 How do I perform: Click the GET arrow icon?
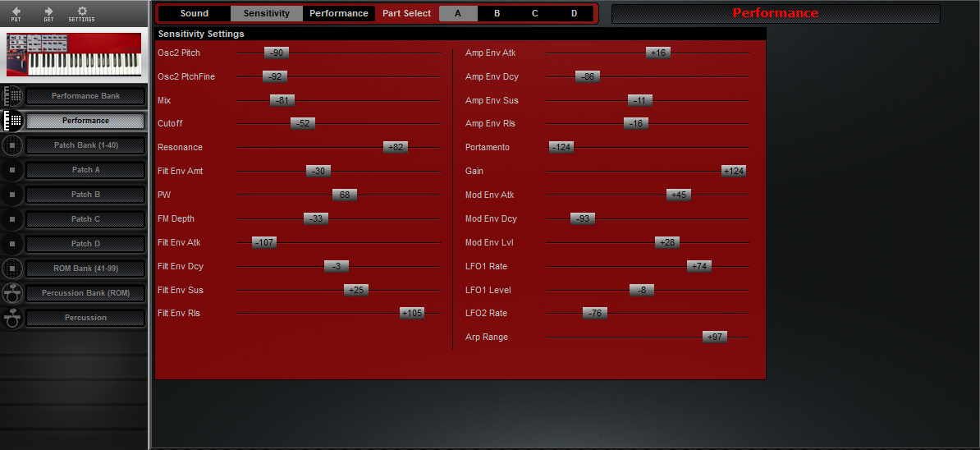pyautogui.click(x=48, y=12)
